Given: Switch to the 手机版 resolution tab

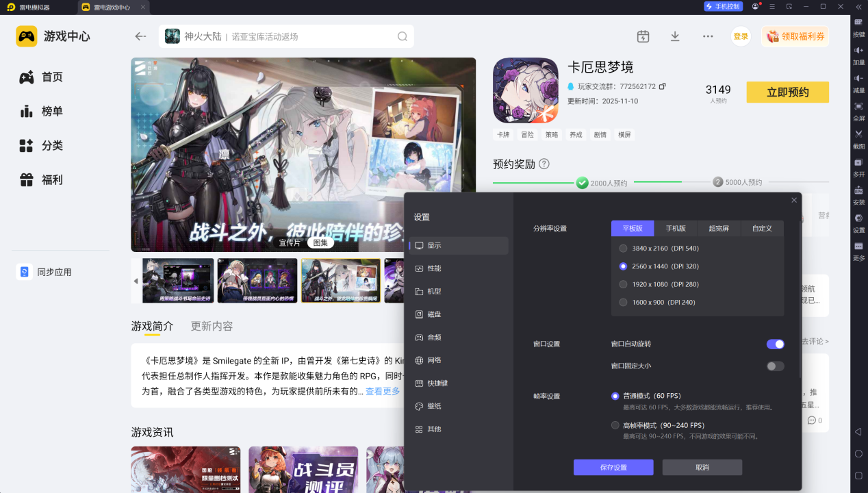Looking at the screenshot, I should click(676, 228).
